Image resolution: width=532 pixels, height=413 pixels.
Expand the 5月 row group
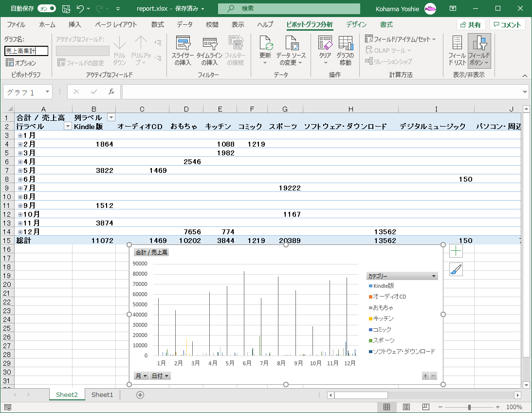point(20,170)
